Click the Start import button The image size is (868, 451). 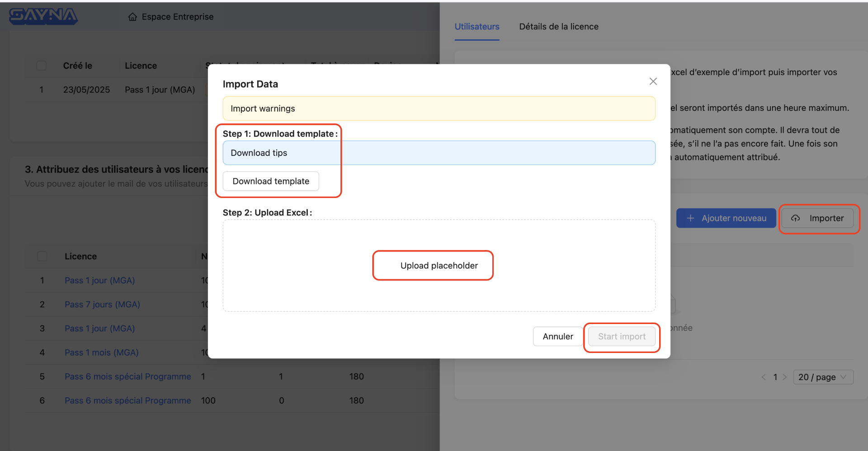(621, 337)
